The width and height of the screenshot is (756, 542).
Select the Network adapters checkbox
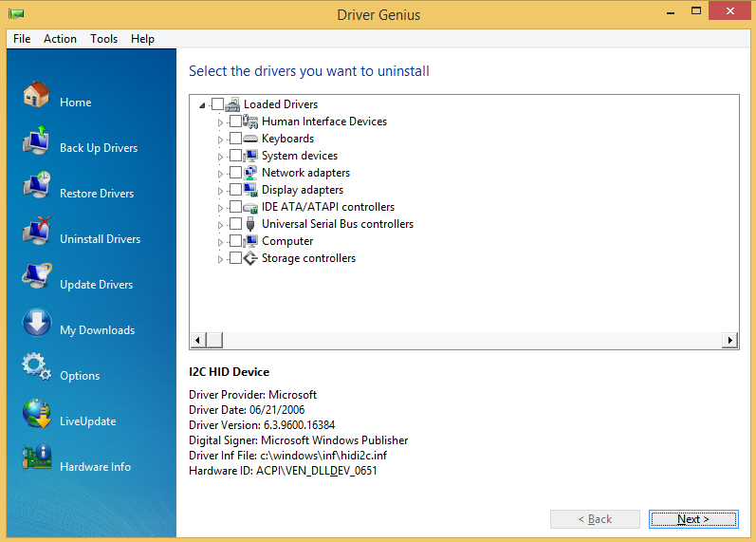[x=235, y=173]
